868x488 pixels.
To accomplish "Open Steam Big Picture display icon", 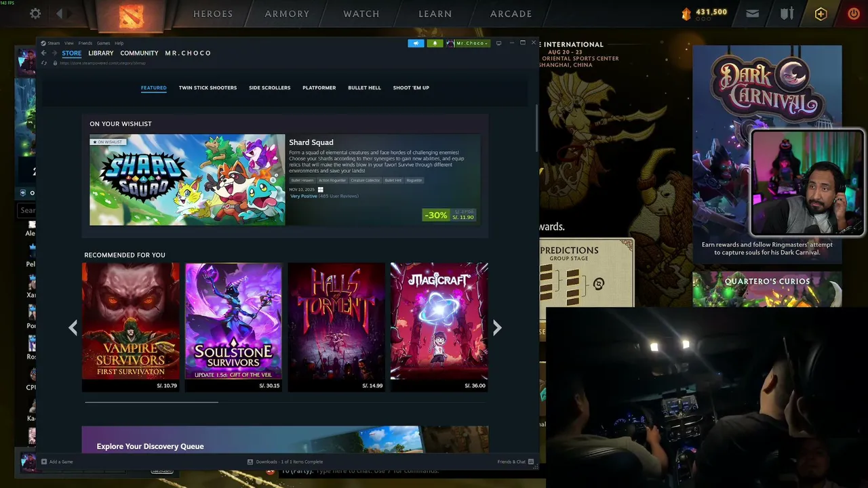I will pyautogui.click(x=499, y=43).
